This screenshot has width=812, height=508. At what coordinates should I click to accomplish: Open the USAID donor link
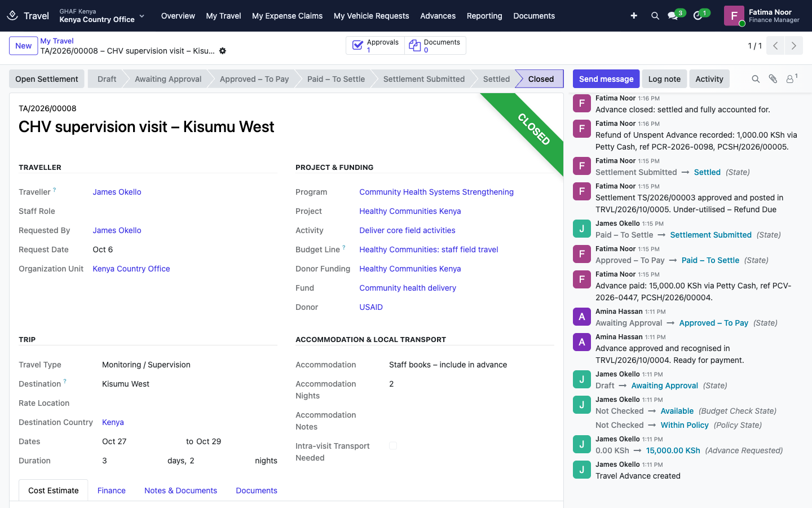(371, 307)
